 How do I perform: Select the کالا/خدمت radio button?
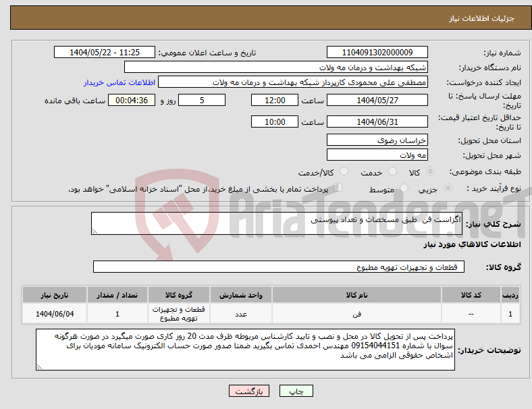point(344,171)
